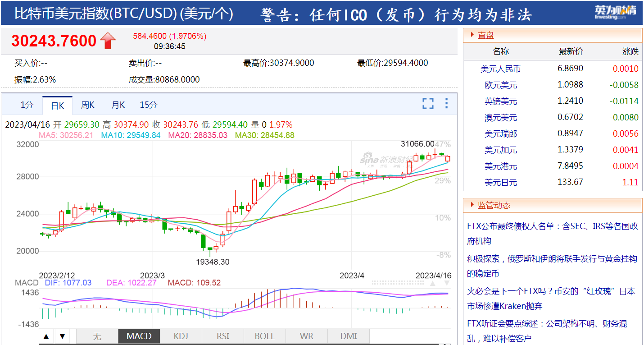Screen dimensions: 644x345
Task: Enable the BOLL indicator
Action: [x=264, y=336]
